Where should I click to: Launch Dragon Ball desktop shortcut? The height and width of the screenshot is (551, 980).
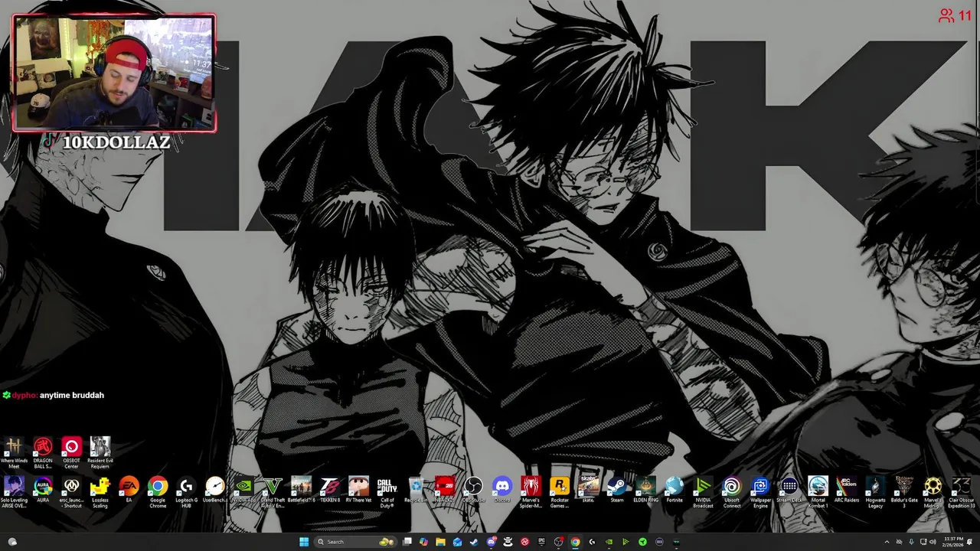pos(43,452)
